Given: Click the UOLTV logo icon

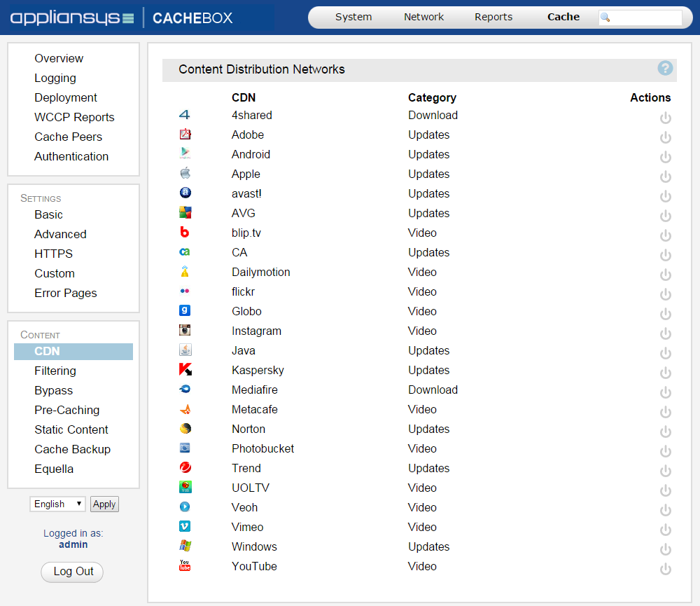Looking at the screenshot, I should (x=185, y=487).
